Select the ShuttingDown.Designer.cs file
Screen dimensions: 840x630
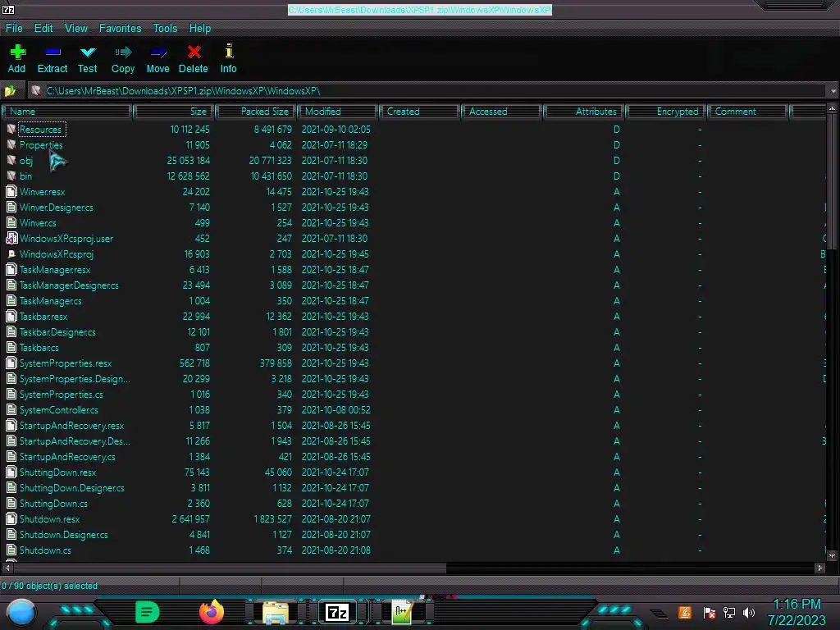[72, 488]
